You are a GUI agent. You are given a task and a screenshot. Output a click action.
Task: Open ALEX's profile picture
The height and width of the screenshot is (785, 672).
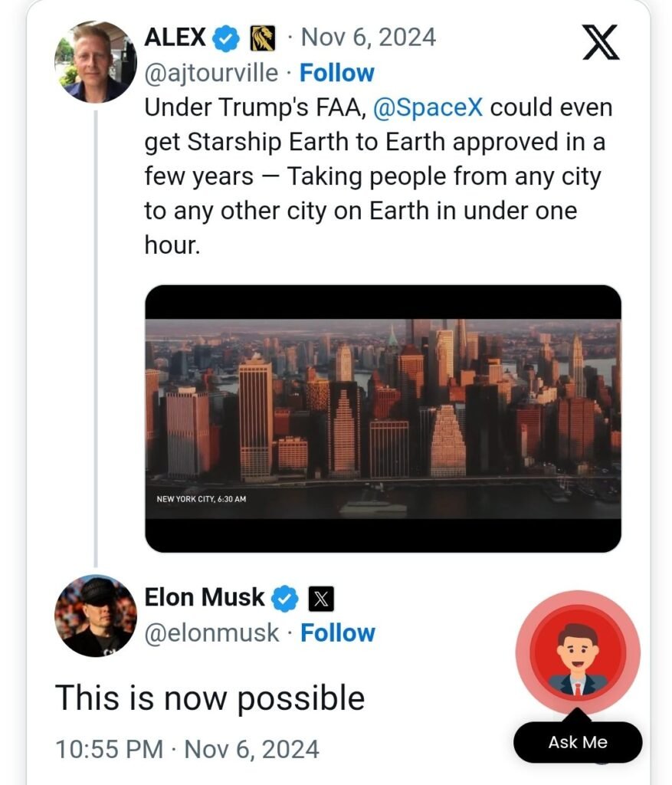96,62
